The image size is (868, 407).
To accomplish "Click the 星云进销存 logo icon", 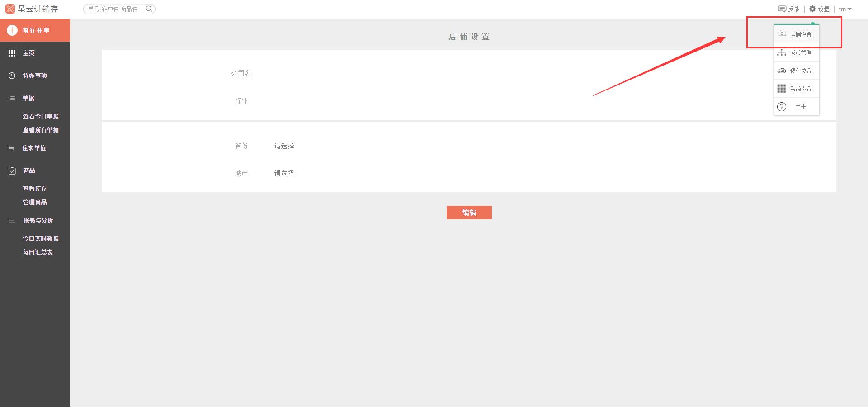I will pyautogui.click(x=10, y=9).
